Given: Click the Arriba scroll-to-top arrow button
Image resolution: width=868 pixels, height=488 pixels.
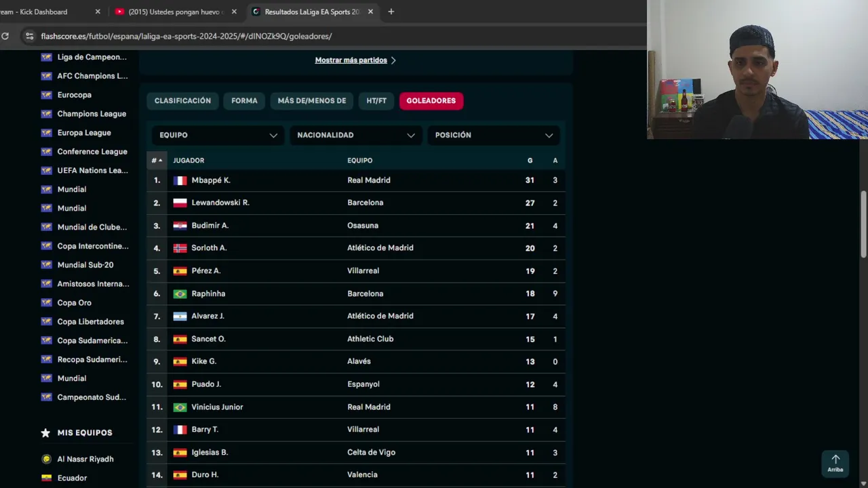Looking at the screenshot, I should coord(835,464).
